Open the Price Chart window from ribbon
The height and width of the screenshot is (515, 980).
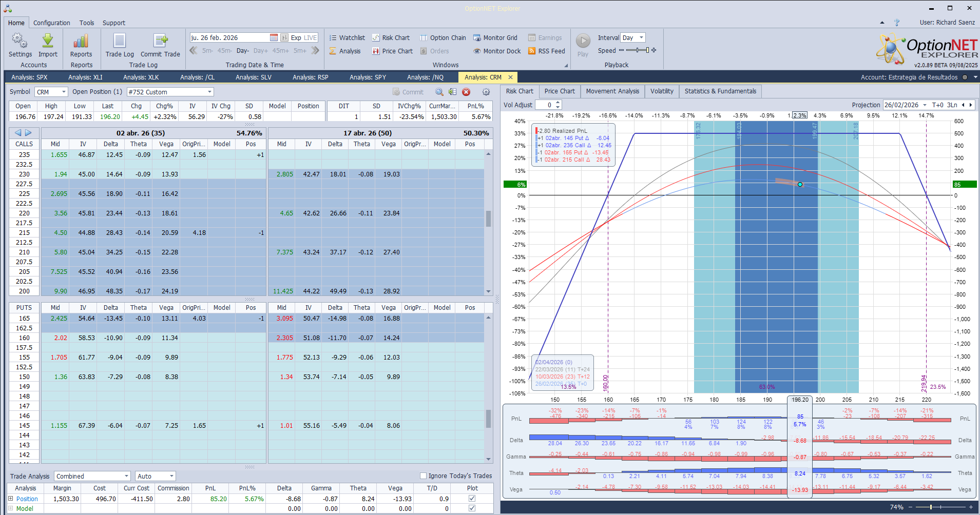tap(393, 51)
